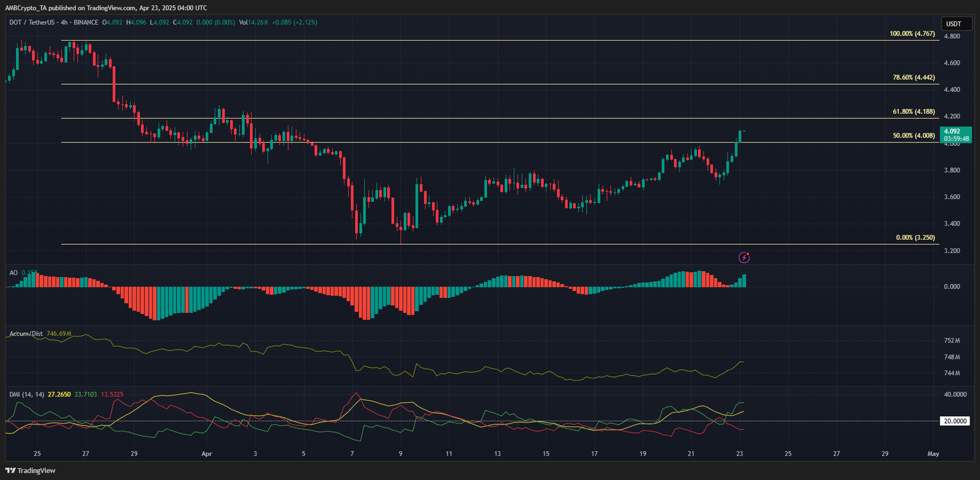This screenshot has height=480, width=980.
Task: Click the purple lightning event marker icon
Action: [x=744, y=257]
